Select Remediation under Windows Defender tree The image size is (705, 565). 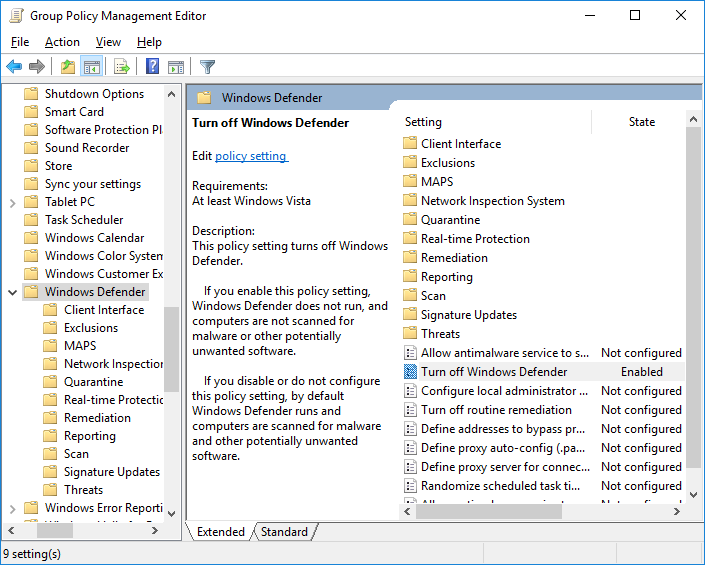click(97, 418)
